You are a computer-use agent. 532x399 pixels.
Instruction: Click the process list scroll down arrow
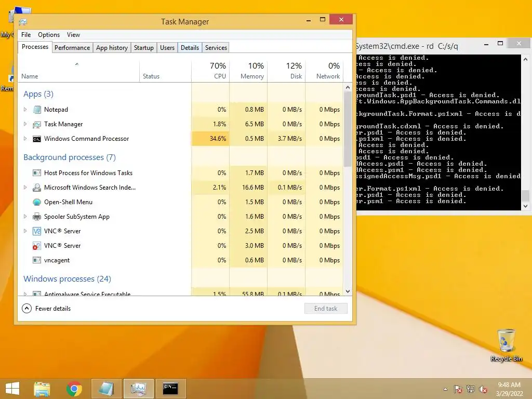pos(348,291)
